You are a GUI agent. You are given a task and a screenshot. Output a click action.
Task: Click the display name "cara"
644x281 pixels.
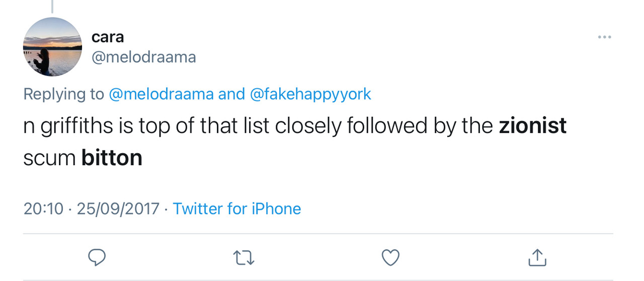108,37
